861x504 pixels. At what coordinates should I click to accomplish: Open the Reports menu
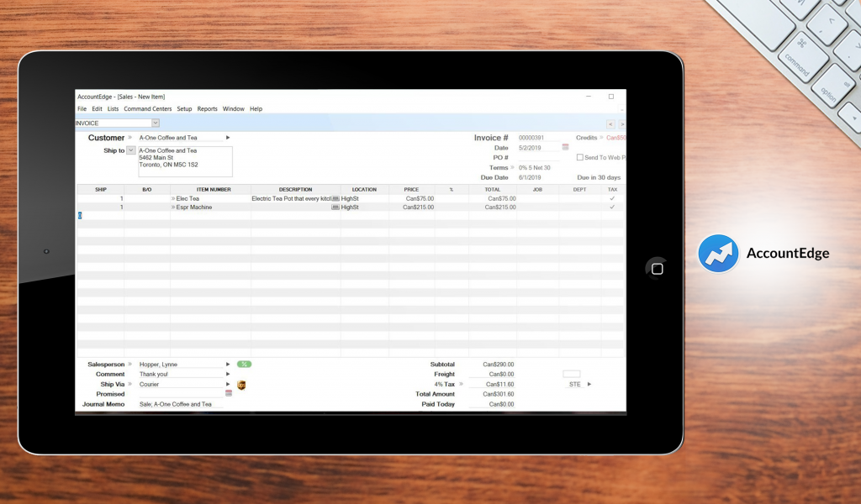pos(207,108)
